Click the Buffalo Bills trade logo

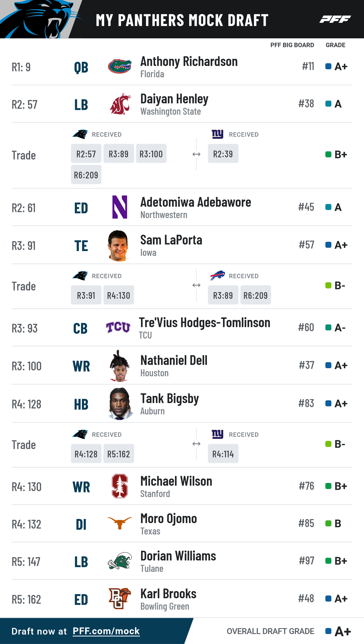click(x=217, y=276)
